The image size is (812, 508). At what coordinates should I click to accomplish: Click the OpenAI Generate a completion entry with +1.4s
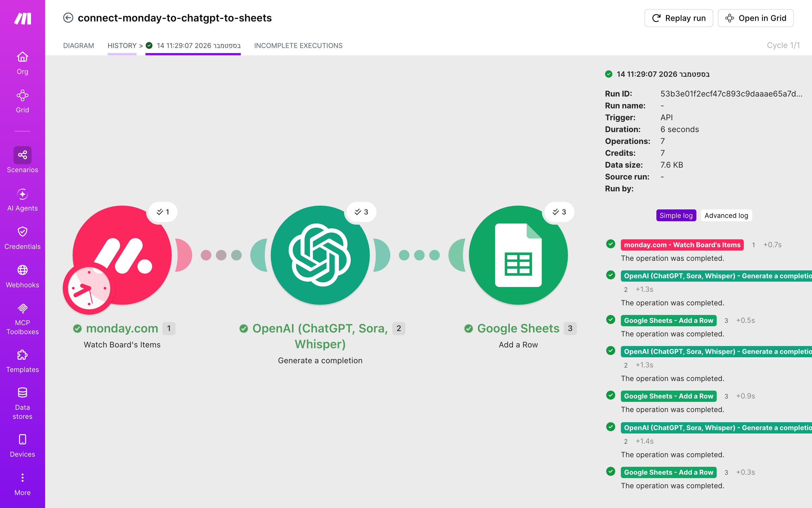click(x=716, y=428)
